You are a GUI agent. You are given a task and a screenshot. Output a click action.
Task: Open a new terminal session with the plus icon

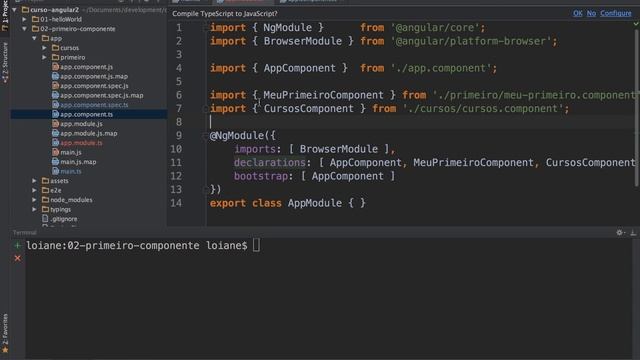click(17, 245)
